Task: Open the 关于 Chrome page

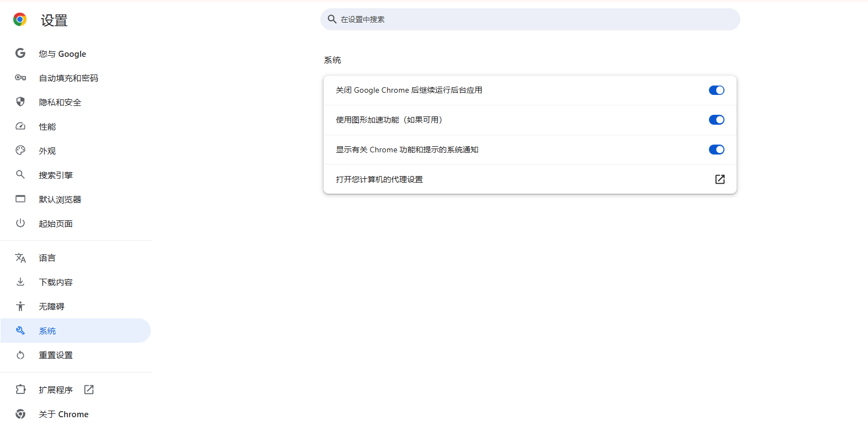Action: (x=76, y=414)
